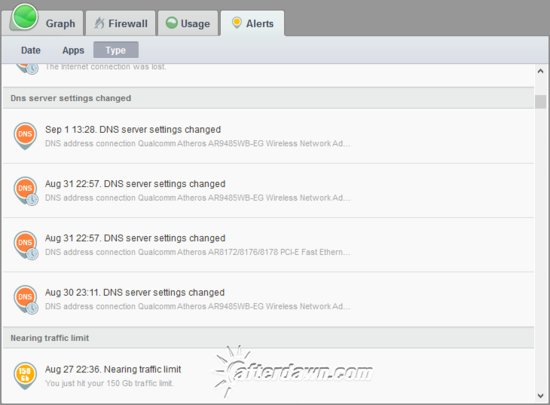Click the scrollbar down arrow

click(541, 396)
